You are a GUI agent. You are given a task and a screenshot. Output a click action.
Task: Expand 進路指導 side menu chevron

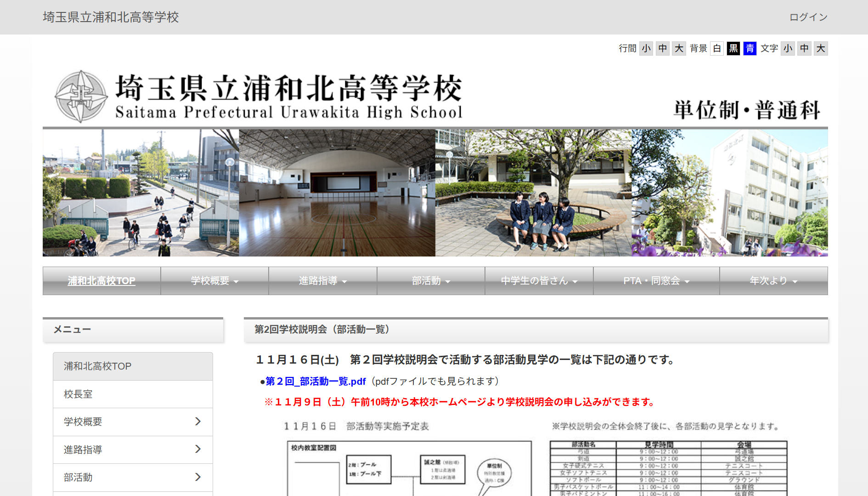(198, 449)
